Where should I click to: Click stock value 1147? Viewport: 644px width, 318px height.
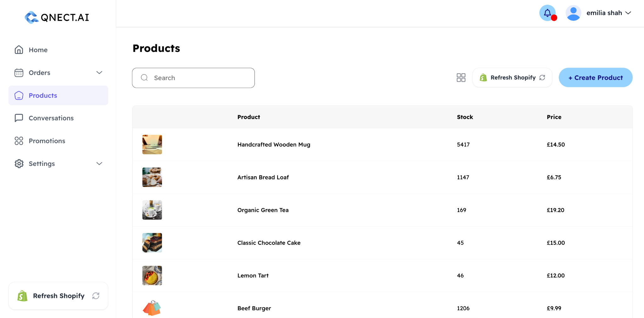tap(463, 177)
